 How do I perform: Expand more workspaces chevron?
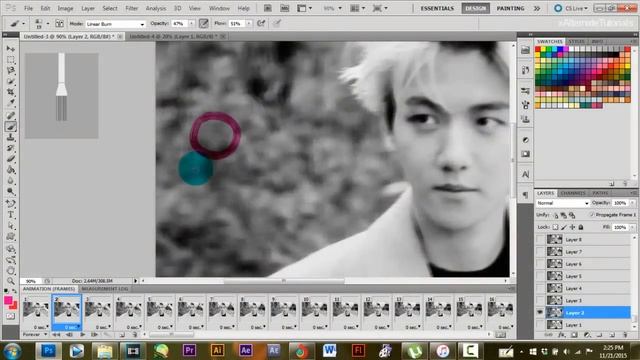tap(537, 8)
